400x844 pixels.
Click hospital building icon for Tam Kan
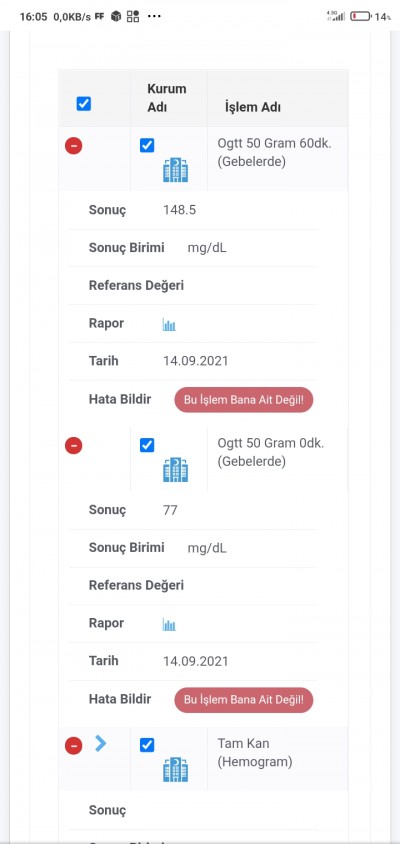tap(176, 769)
